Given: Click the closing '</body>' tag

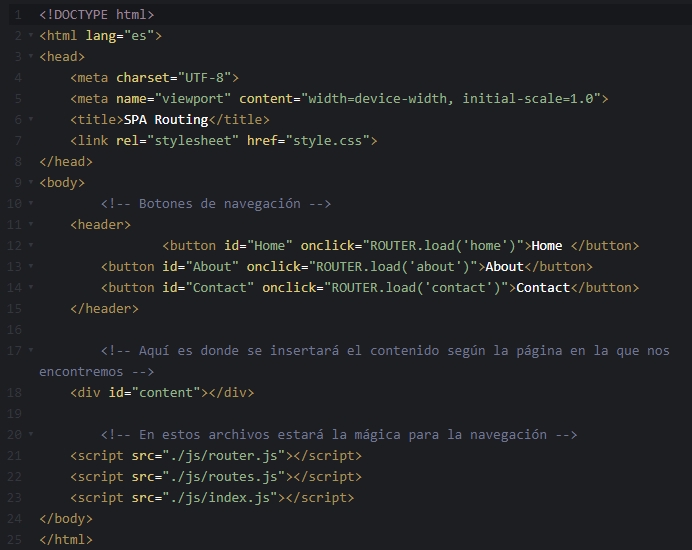Looking at the screenshot, I should point(66,519).
